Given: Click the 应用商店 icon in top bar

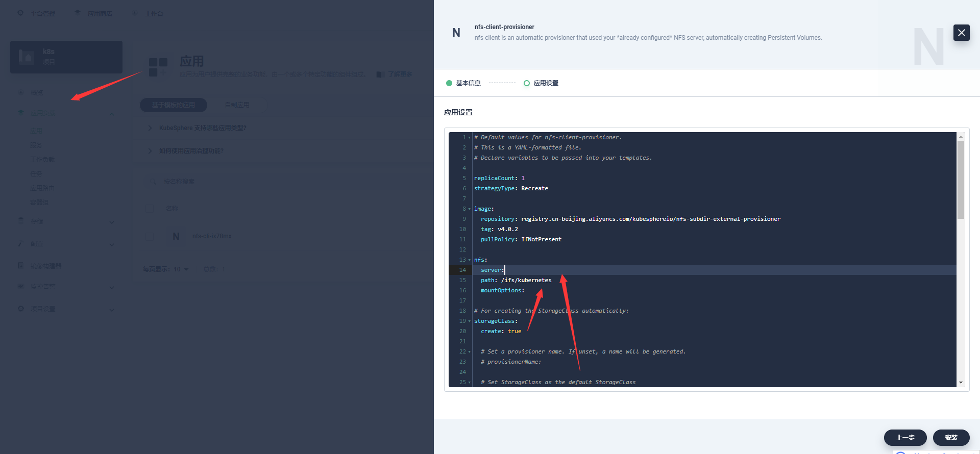Looking at the screenshot, I should pos(78,13).
